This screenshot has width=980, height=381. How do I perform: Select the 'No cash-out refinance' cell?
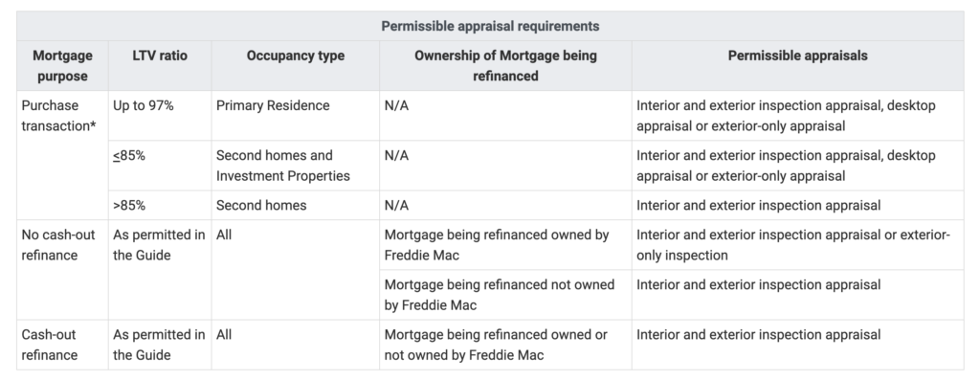(62, 270)
